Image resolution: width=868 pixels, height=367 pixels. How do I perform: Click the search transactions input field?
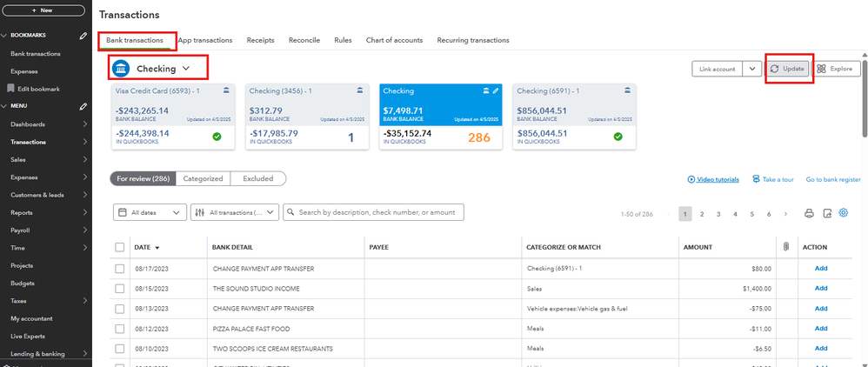tap(374, 212)
